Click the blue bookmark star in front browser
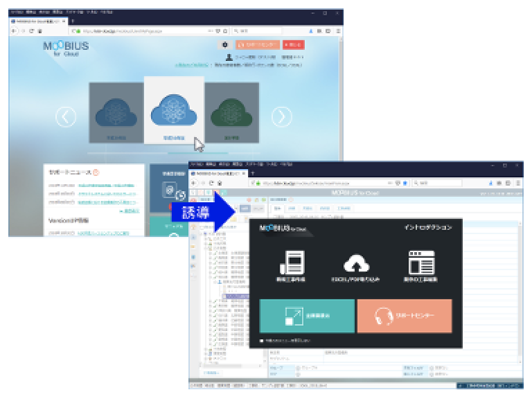 tap(405, 183)
